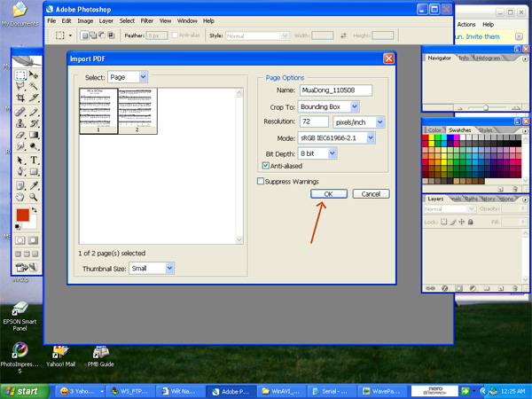Image resolution: width=532 pixels, height=399 pixels.
Task: Open the Select Page dropdown
Action: (x=128, y=77)
